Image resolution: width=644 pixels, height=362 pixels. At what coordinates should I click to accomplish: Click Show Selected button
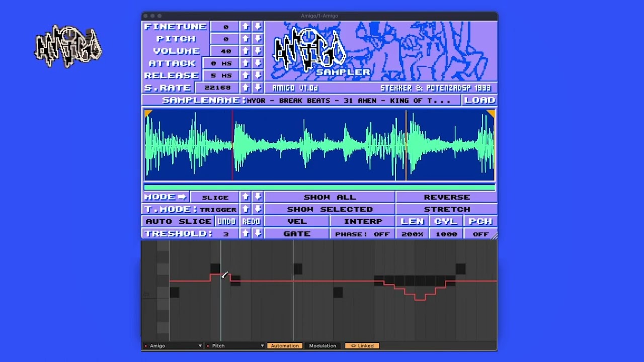coord(330,209)
